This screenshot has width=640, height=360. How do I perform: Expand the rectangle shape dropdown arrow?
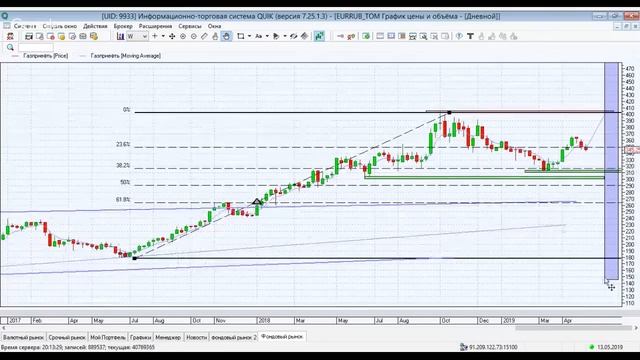pyautogui.click(x=249, y=36)
